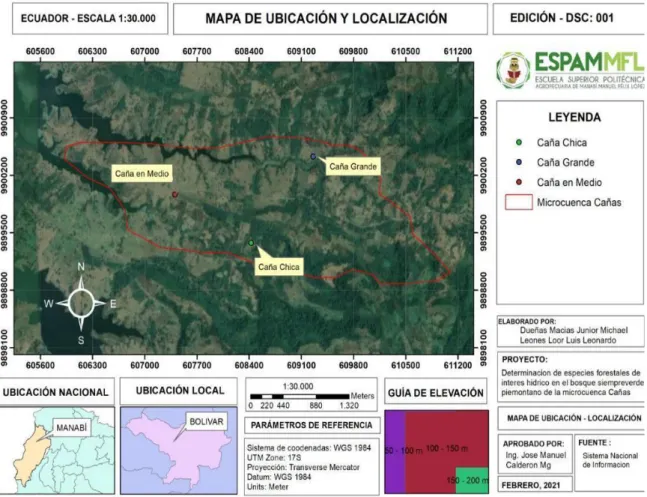Screen dimensions: 647x497
Task: Click the red Caña en Medio marker on the map
Action: [x=175, y=194]
